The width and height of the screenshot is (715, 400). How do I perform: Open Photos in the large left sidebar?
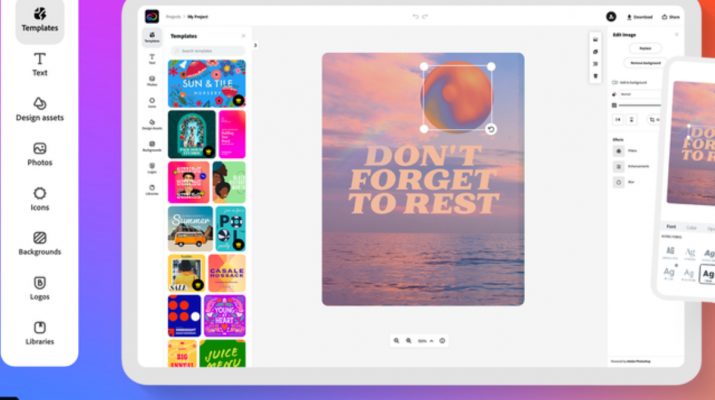tap(40, 154)
